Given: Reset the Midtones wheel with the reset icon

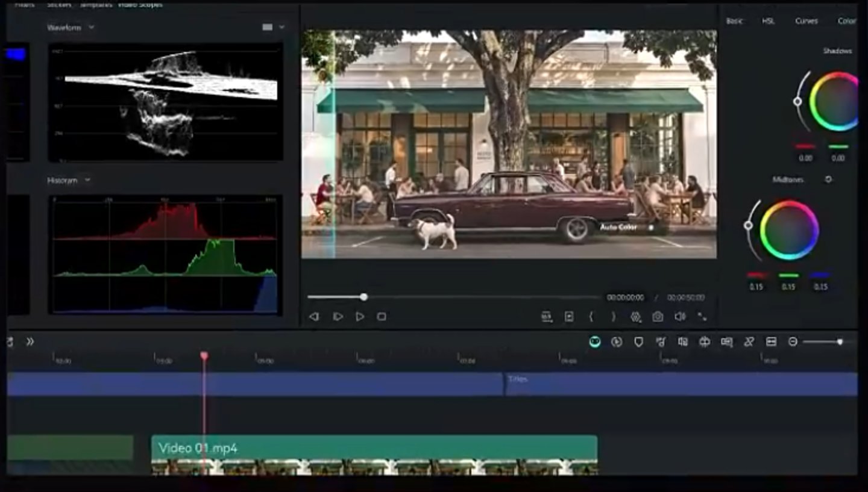Looking at the screenshot, I should click(828, 179).
